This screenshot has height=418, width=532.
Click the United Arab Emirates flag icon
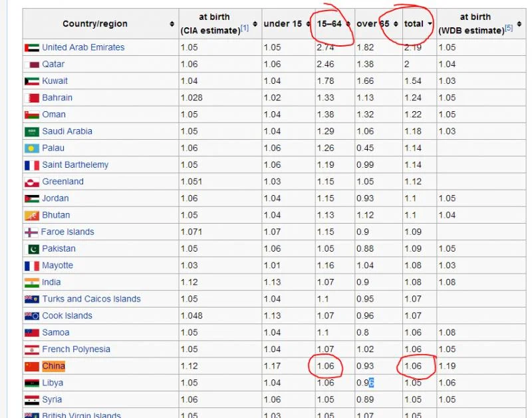[32, 47]
